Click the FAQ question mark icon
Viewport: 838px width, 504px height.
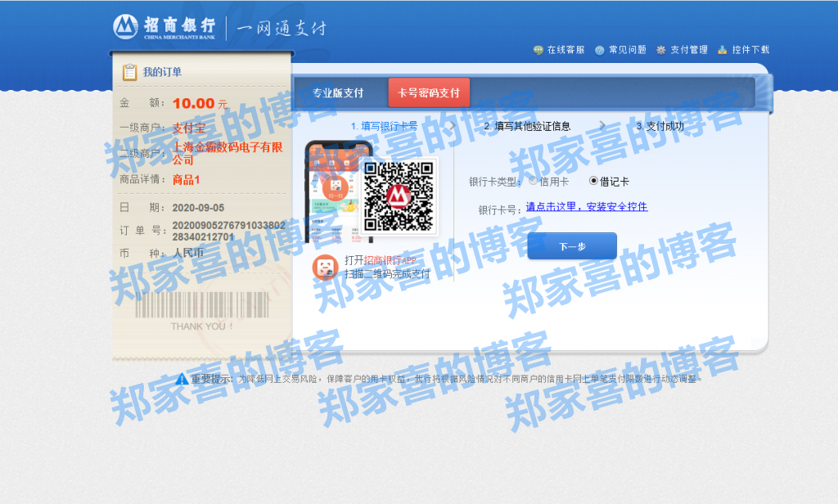(600, 50)
